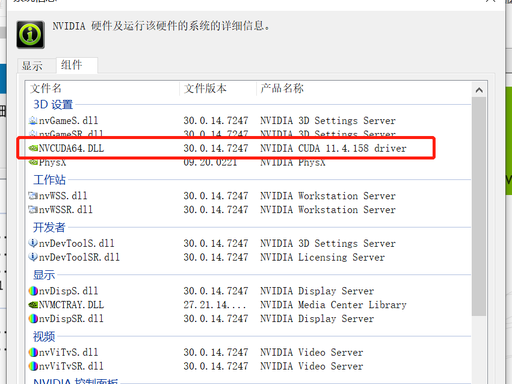This screenshot has width=512, height=384.
Task: Click the nvViTvS.dll color icon
Action: pyautogui.click(x=33, y=352)
